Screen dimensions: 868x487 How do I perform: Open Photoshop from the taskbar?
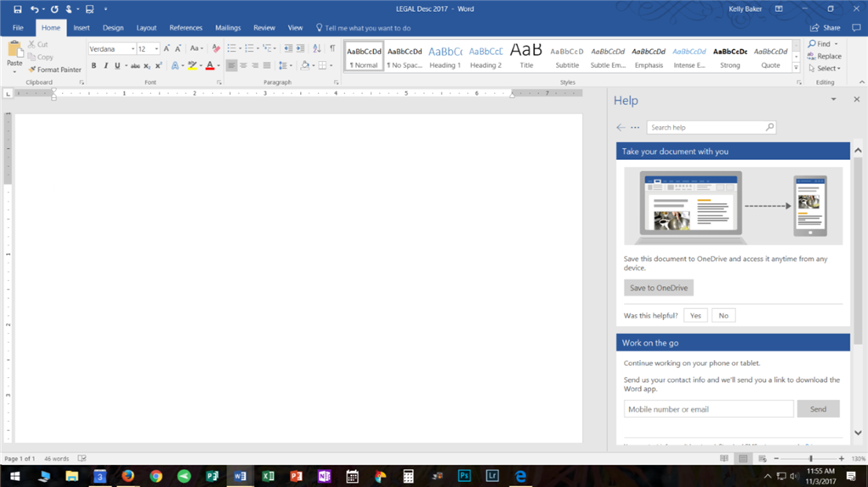tap(464, 476)
